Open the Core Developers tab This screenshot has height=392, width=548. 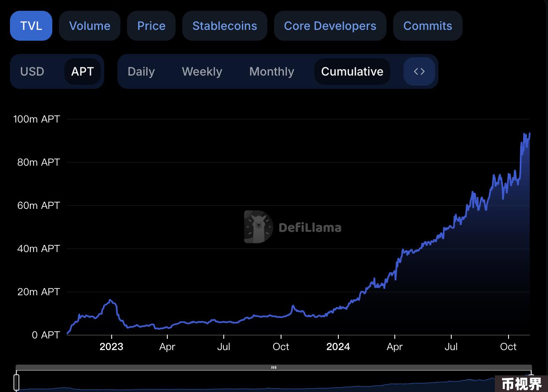[x=330, y=26]
